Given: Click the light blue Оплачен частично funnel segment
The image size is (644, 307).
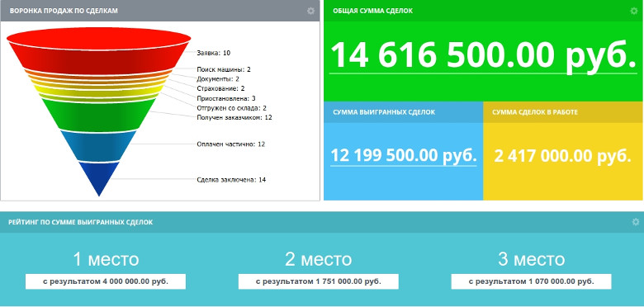Looking at the screenshot, I should (99, 146).
